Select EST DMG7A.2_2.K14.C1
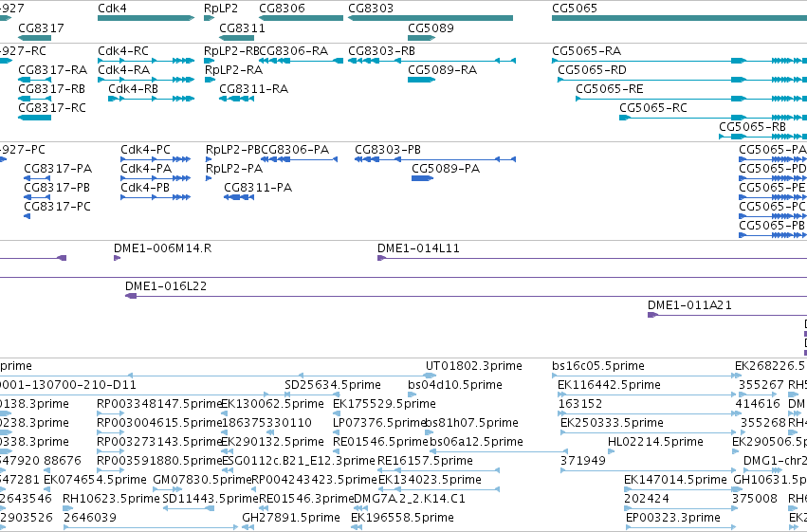 click(410, 500)
